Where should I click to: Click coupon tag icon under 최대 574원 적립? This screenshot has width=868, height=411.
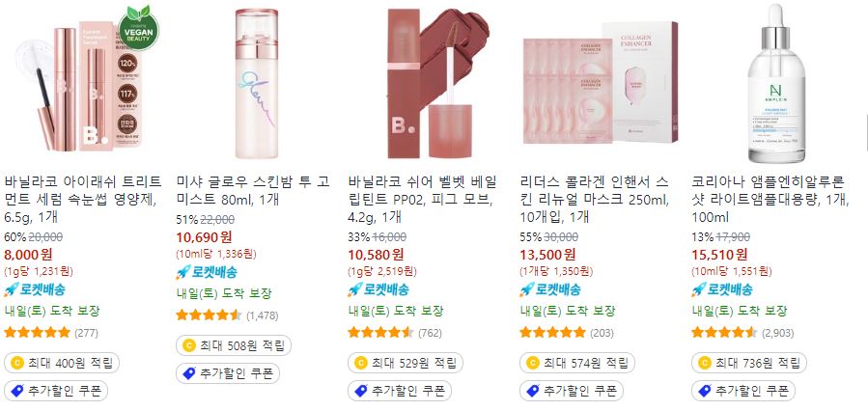(x=533, y=391)
